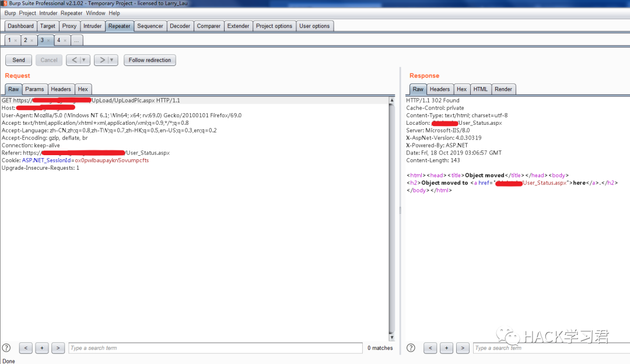Open the Window menu

click(95, 13)
